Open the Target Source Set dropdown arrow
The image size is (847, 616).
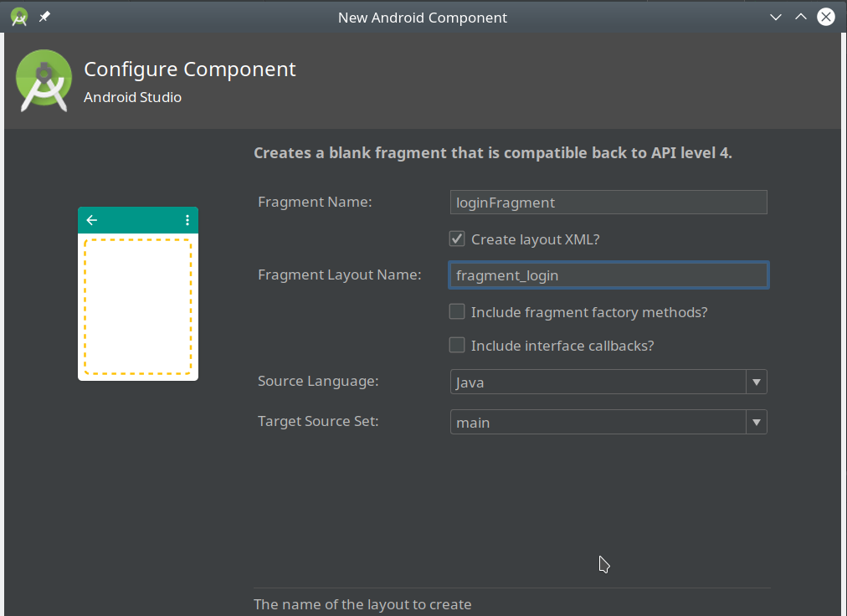(x=757, y=422)
